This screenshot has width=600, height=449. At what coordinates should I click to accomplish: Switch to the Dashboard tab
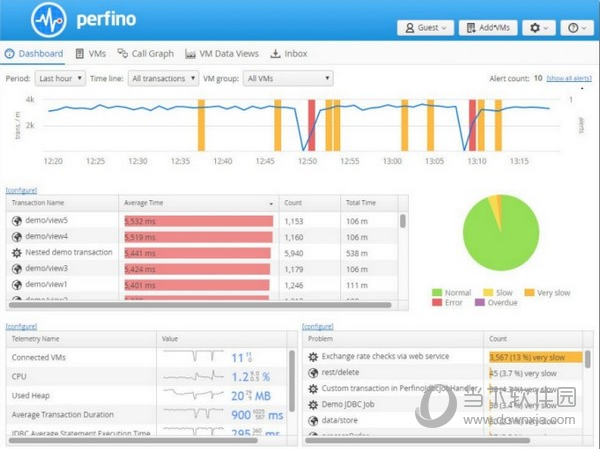coord(34,54)
